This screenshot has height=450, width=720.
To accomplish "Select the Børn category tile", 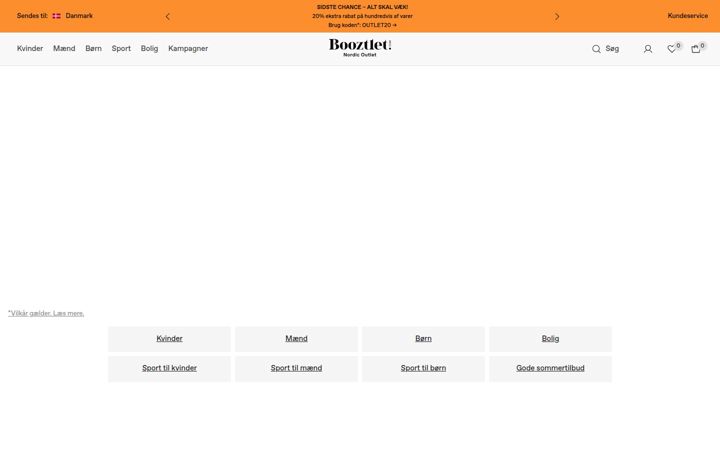I will pos(423,339).
